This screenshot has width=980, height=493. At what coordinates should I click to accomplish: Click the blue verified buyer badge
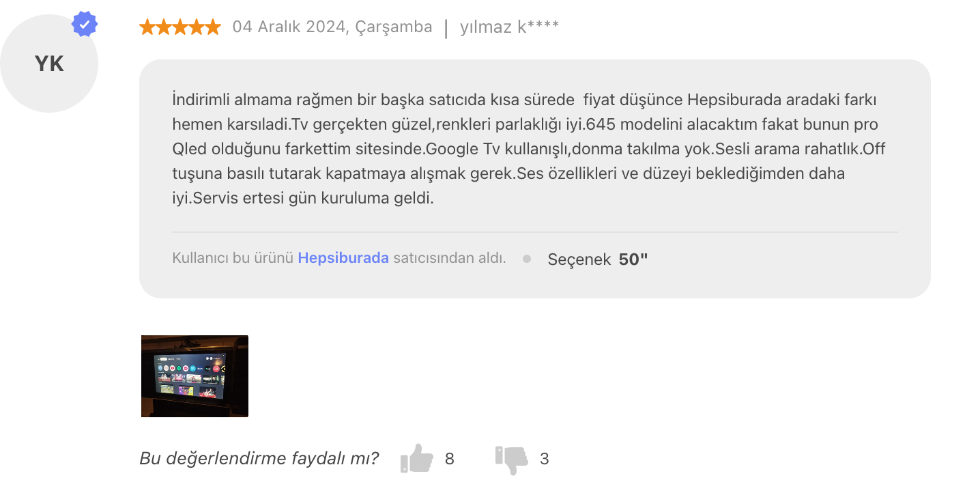(x=84, y=23)
